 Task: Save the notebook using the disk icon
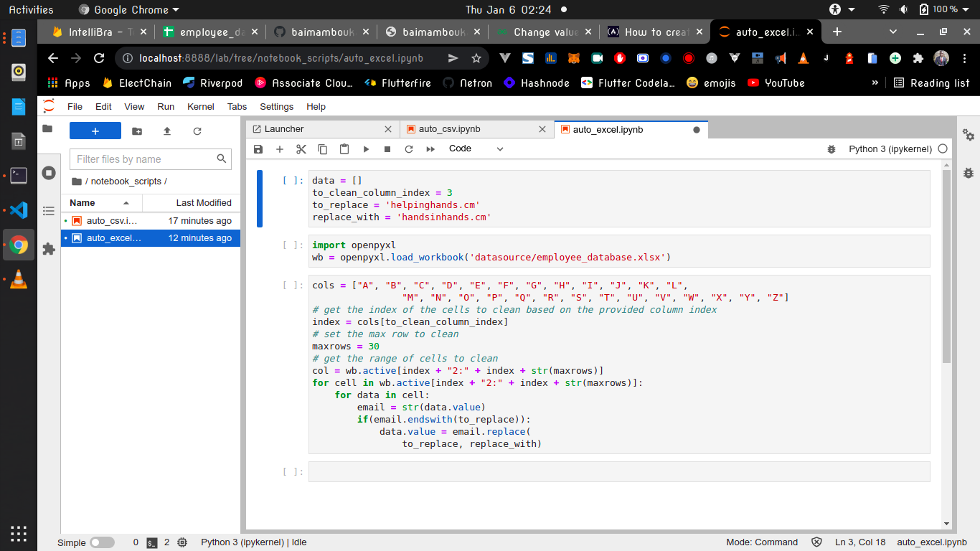coord(258,149)
